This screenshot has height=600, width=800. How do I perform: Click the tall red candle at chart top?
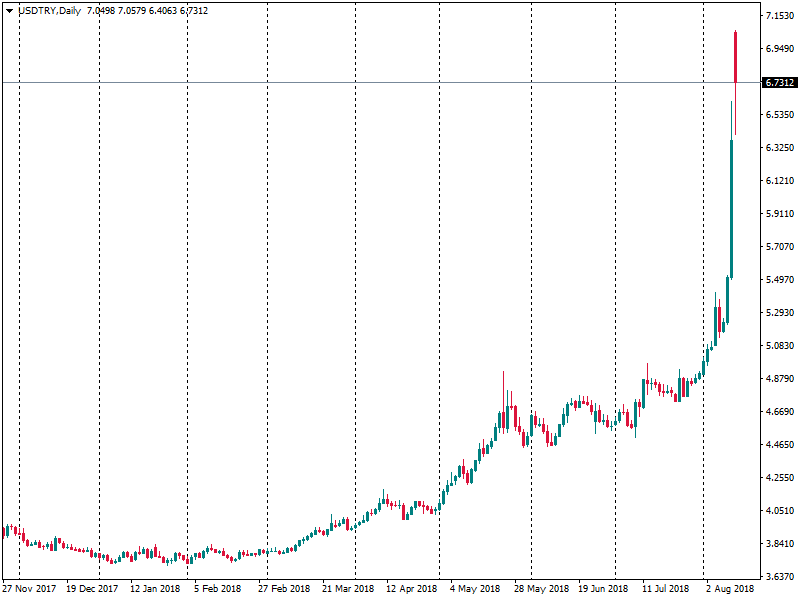736,55
